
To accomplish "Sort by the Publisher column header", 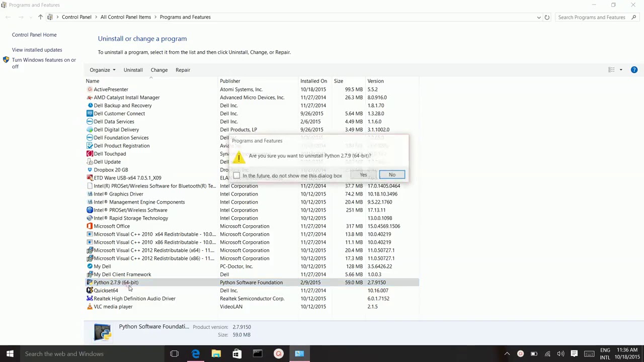I will pyautogui.click(x=258, y=81).
